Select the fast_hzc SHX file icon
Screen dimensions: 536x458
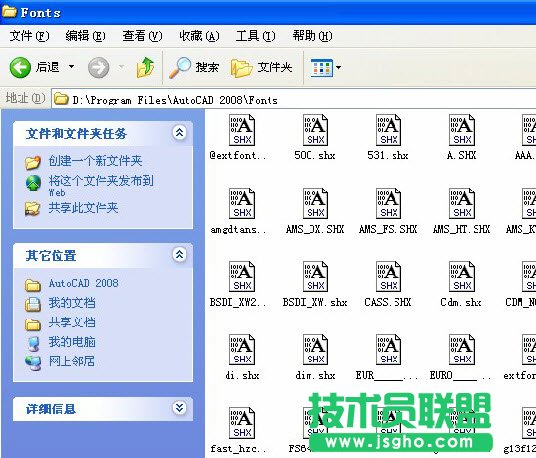click(242, 423)
